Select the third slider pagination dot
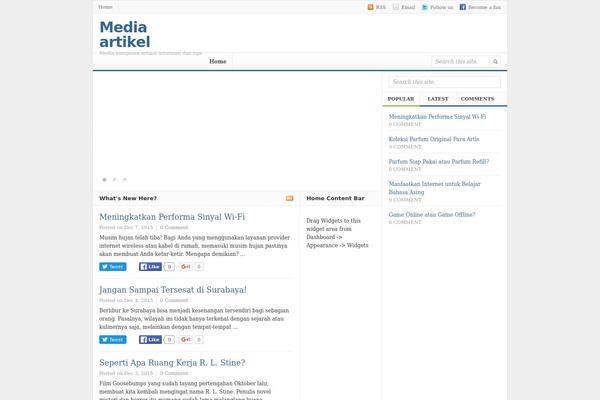The height and width of the screenshot is (400, 600). pyautogui.click(x=125, y=180)
